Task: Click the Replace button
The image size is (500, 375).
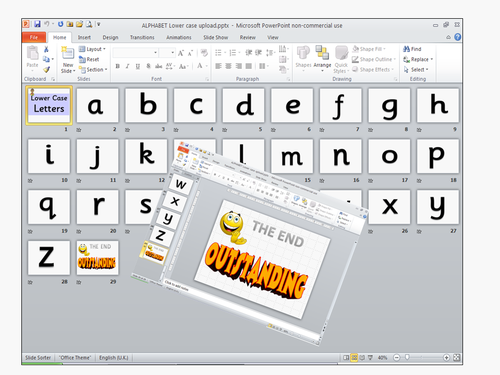Action: [x=418, y=59]
